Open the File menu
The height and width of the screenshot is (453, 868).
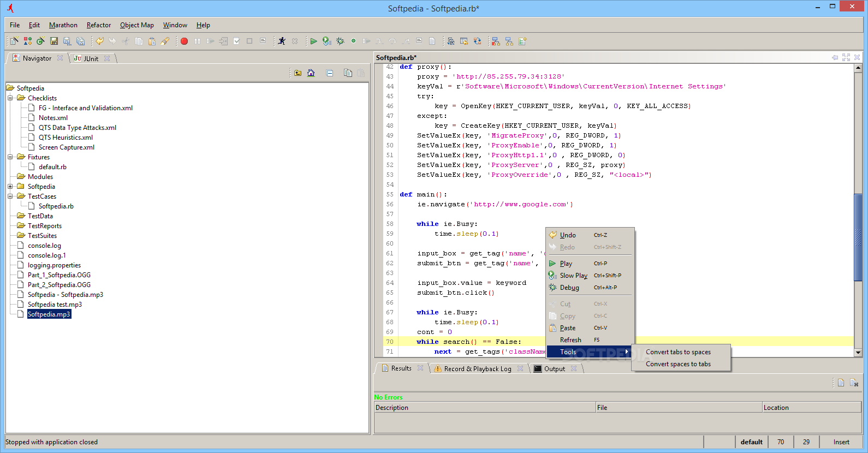click(15, 25)
